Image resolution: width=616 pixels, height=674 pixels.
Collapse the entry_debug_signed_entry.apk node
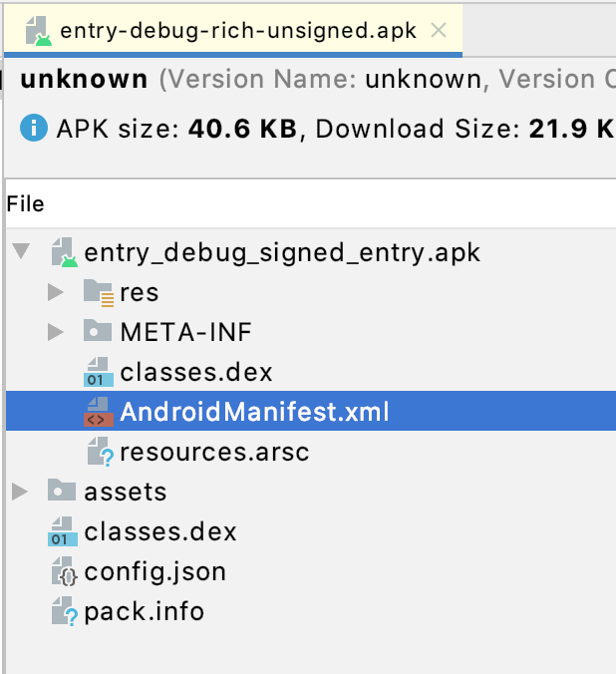21,251
